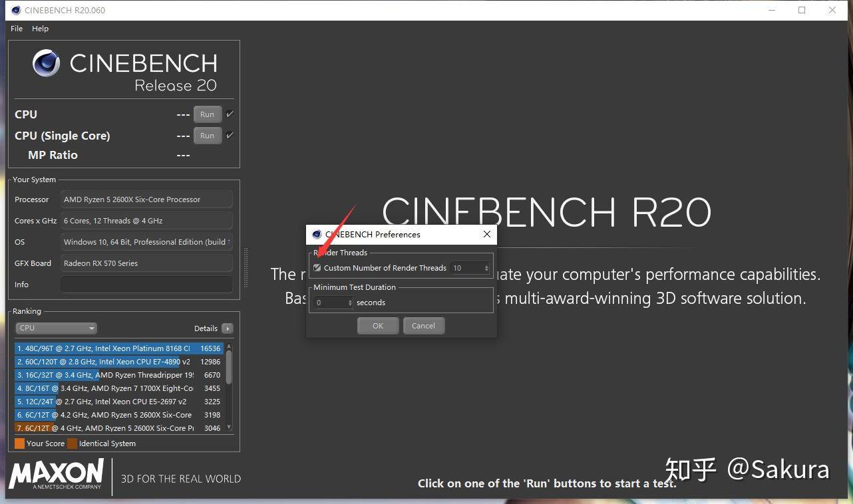853x504 pixels.
Task: Click the Cinebench logo sphere icon
Action: pos(46,63)
